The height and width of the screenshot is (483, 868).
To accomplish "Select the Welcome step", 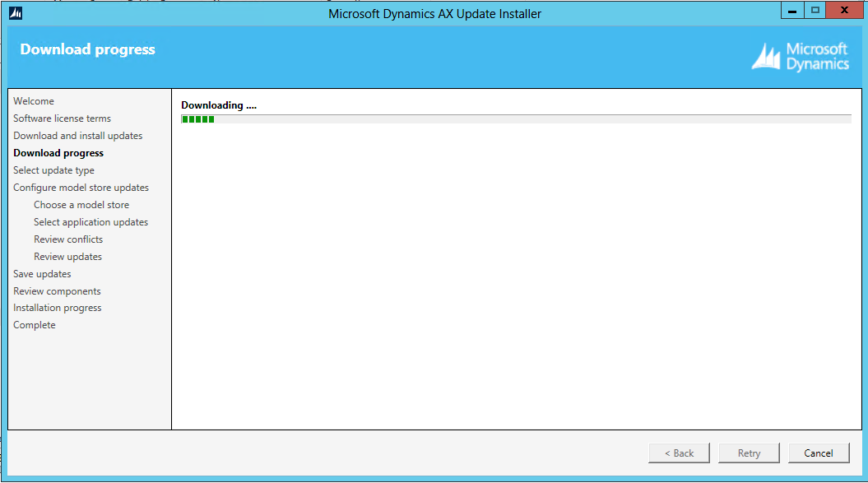I will pyautogui.click(x=33, y=100).
